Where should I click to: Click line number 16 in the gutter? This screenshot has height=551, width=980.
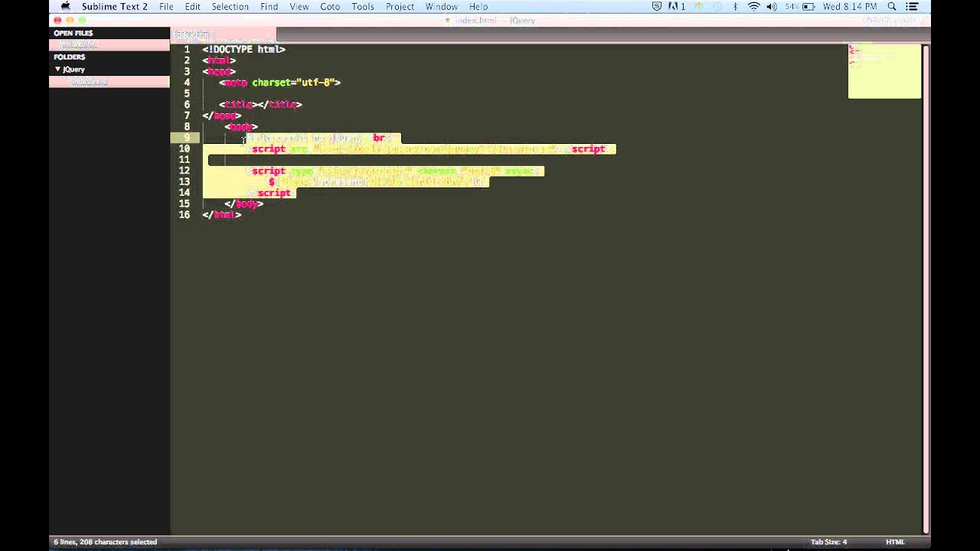click(x=185, y=215)
